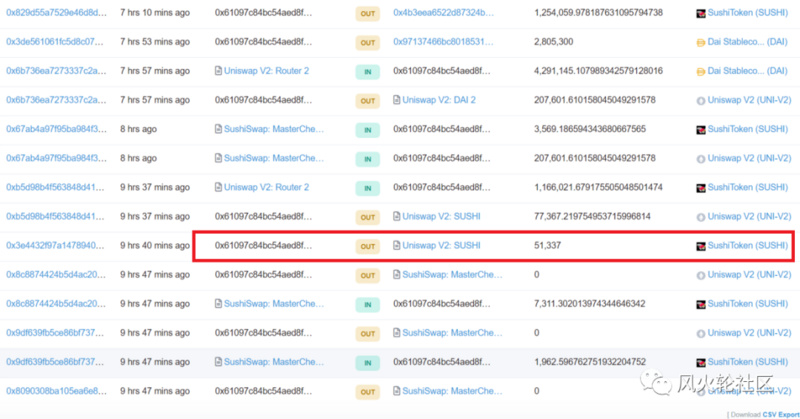Click SushiToken icon in the 1,962.59 row
Screen dimensions: 800x419
click(x=701, y=362)
